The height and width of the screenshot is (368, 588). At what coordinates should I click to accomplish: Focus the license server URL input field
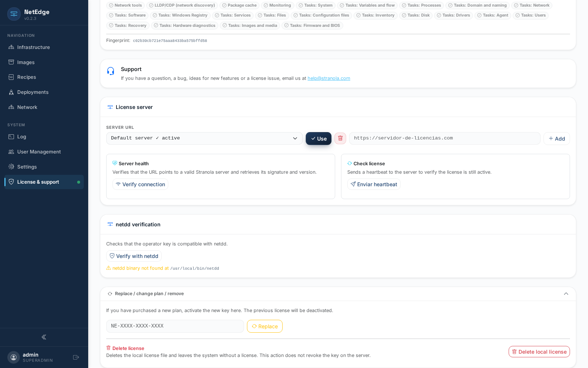tap(445, 138)
